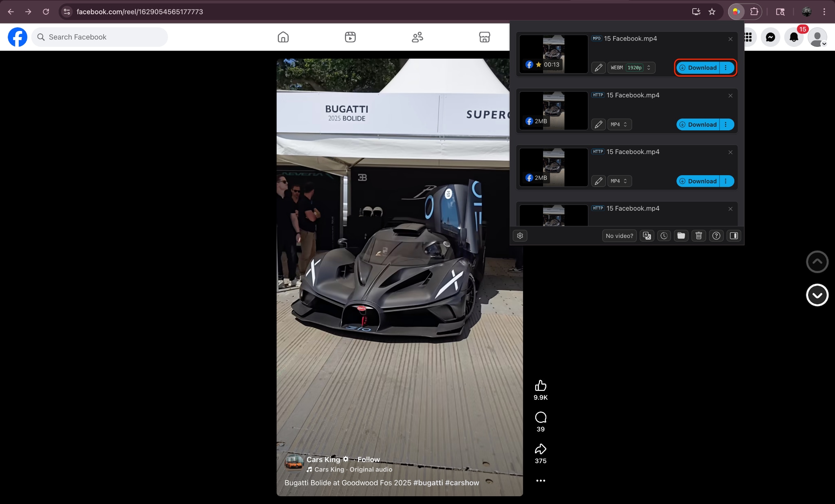This screenshot has width=835, height=504.
Task: Open the Cars King profile name
Action: tap(323, 460)
